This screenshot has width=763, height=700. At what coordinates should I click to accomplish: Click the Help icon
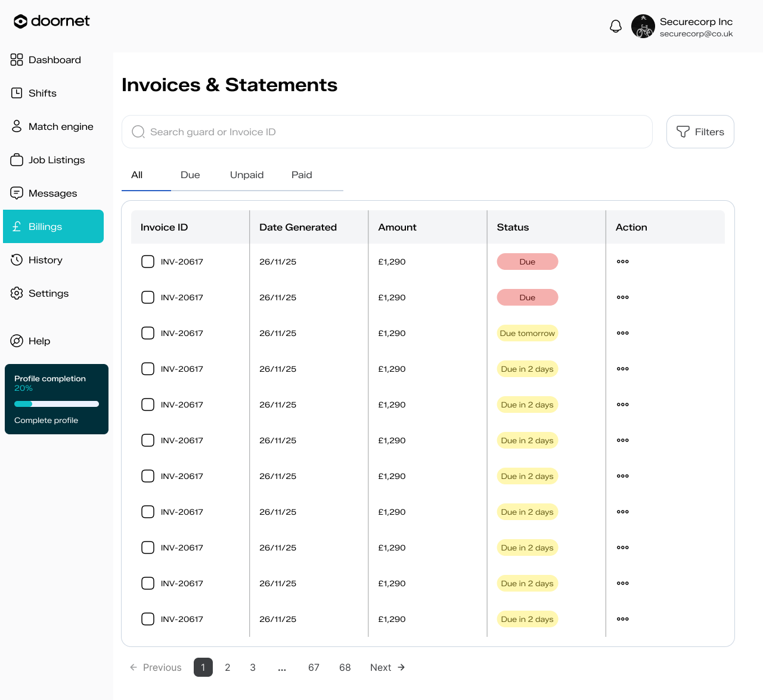tap(16, 341)
